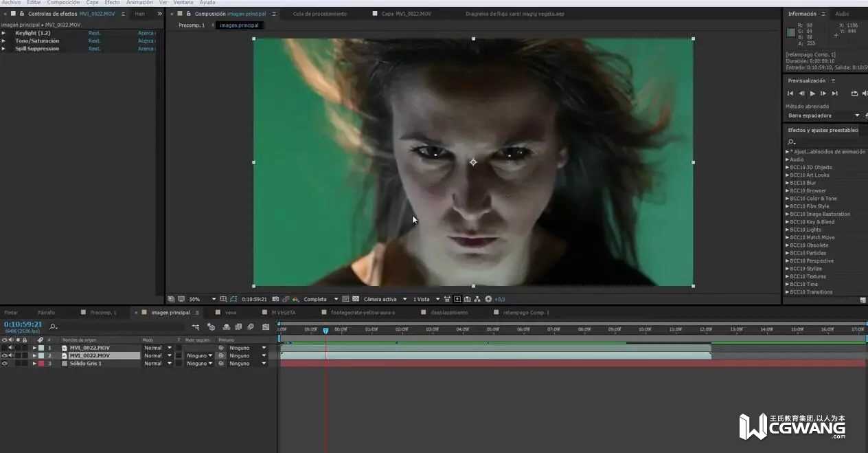The height and width of the screenshot is (453, 868).
Task: Click the effects search magnifier icon
Action: coord(792,142)
